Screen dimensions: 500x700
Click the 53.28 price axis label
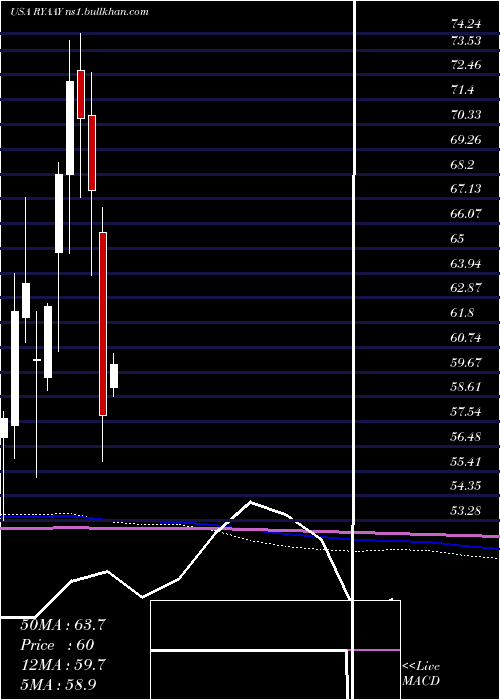467,510
